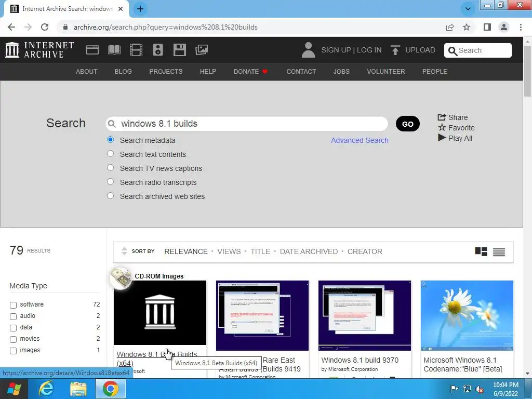Click the CD-ROM Images collection icon
Image resolution: width=532 pixels, height=399 pixels.
(x=121, y=278)
